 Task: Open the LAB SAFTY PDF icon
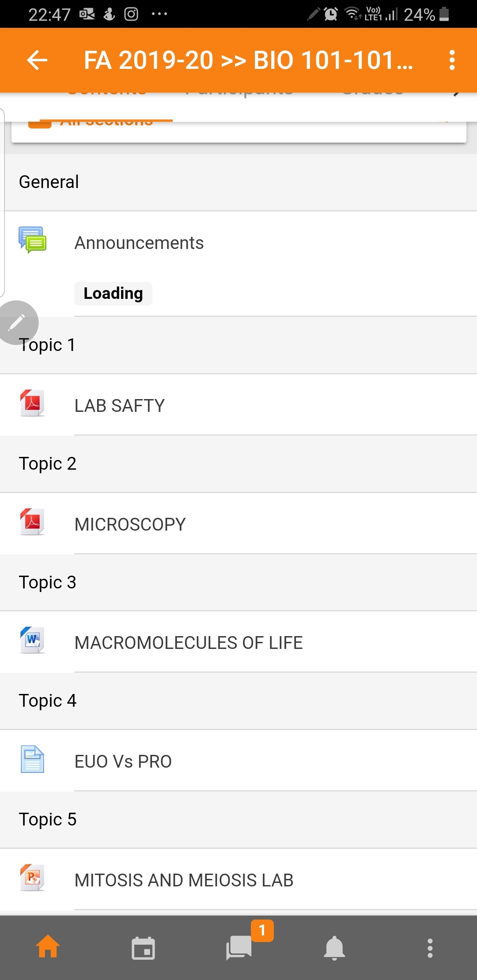tap(32, 403)
